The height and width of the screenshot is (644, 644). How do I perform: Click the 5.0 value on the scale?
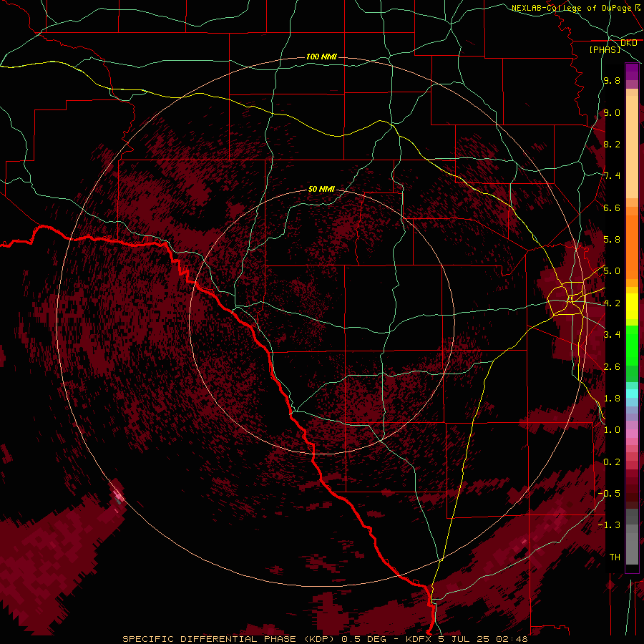click(612, 271)
